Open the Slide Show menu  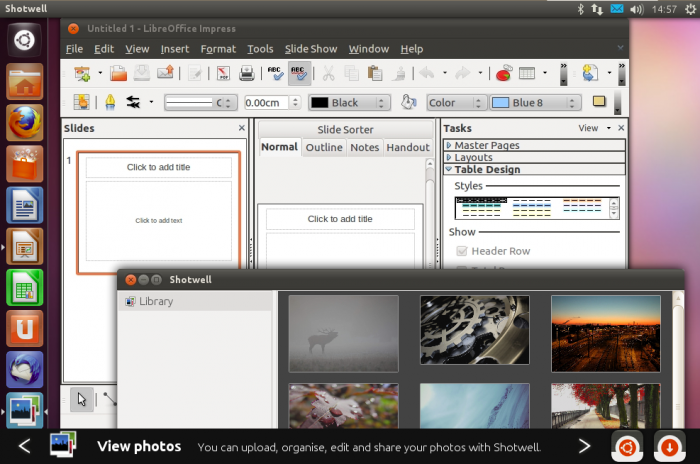pyautogui.click(x=311, y=49)
